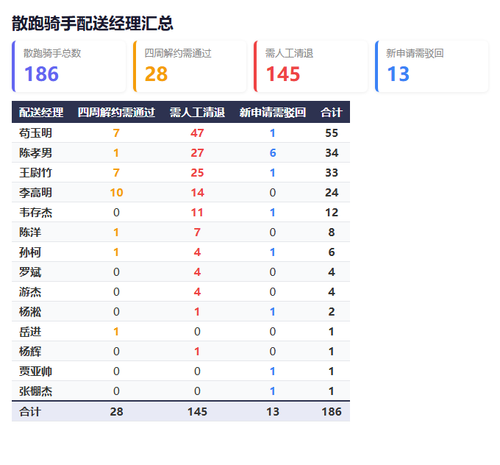Click the 合计 column header
This screenshot has width=500, height=465.
(331, 112)
